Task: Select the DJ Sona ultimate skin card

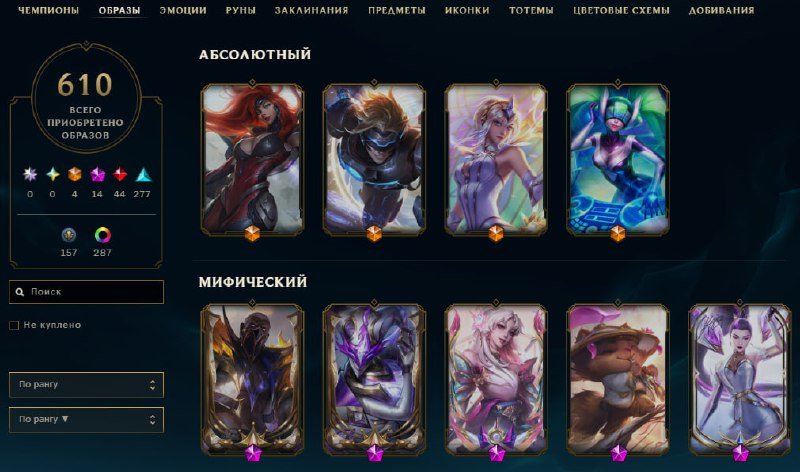Action: click(617, 159)
